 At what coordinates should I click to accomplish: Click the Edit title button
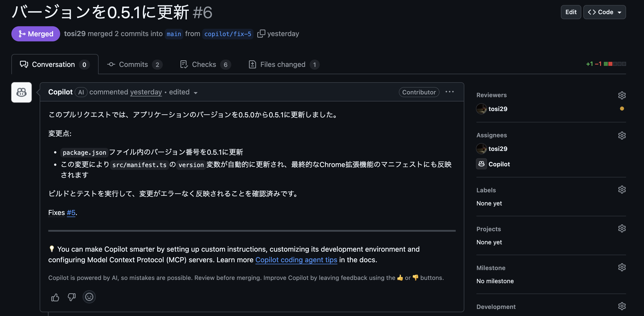point(571,12)
